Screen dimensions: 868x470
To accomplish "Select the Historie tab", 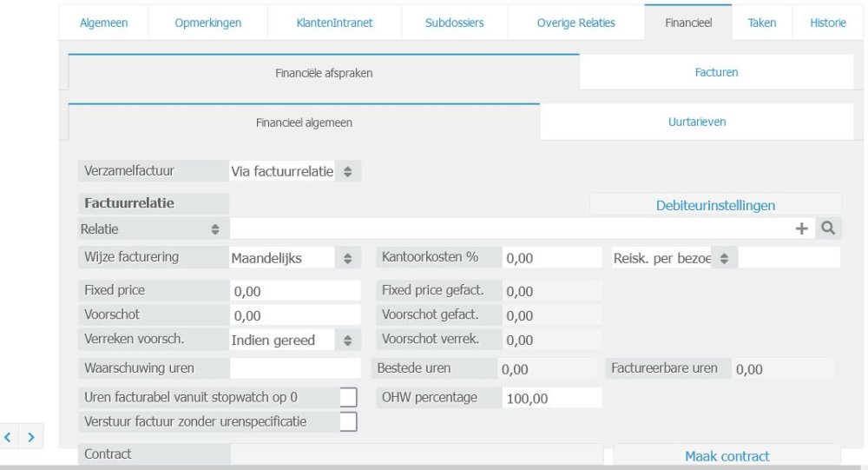I will click(827, 23).
